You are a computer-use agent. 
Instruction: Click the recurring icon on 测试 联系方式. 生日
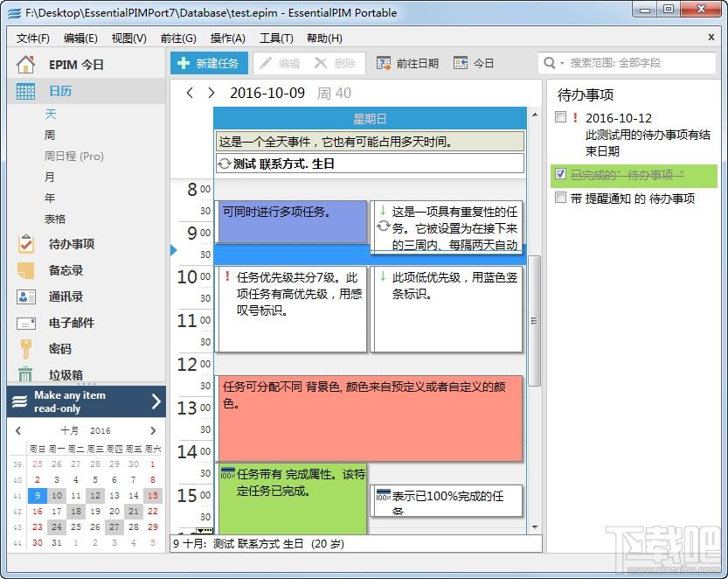225,164
